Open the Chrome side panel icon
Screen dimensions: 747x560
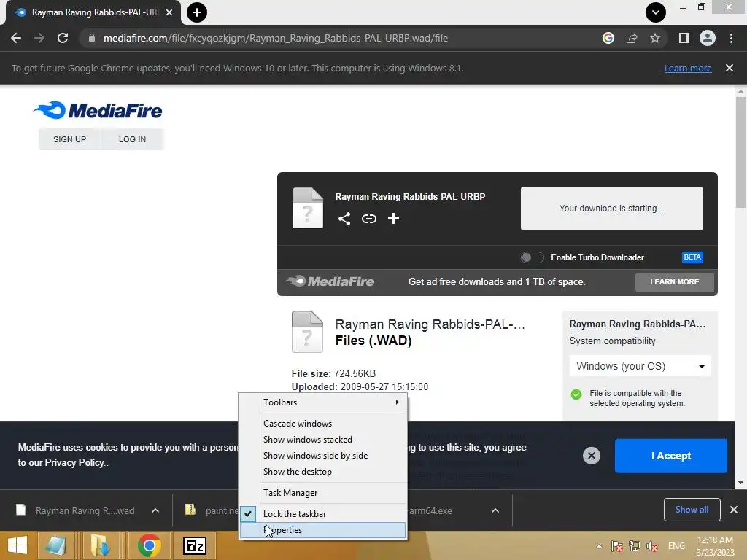pyautogui.click(x=684, y=38)
